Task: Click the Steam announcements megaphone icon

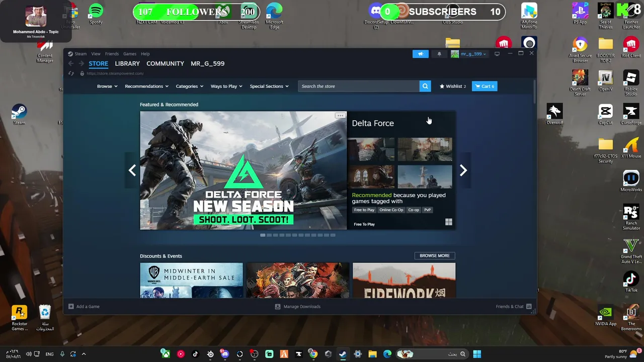Action: pyautogui.click(x=421, y=54)
